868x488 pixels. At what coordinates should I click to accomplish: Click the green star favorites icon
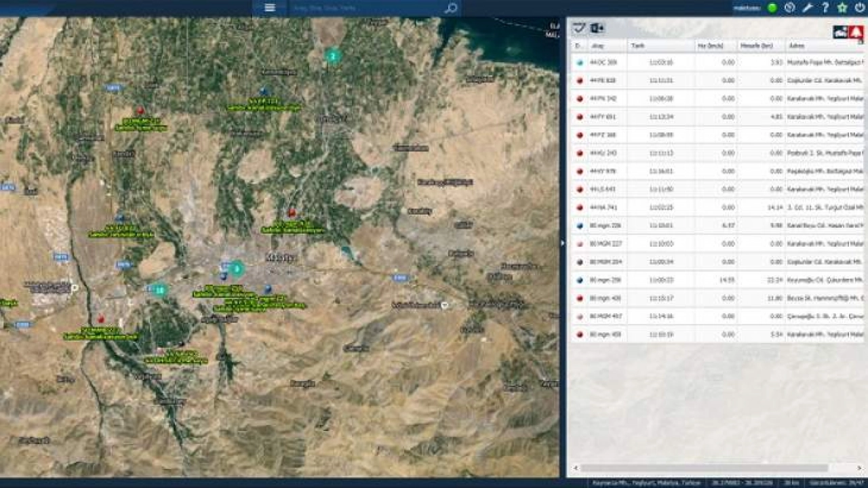click(842, 8)
